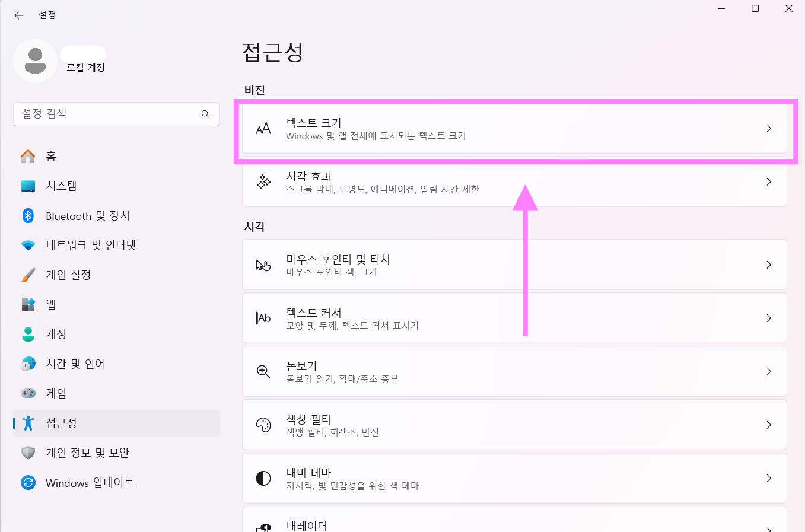Expand the 텍스트 크기 row chevron
Viewport: 805px width, 532px height.
pyautogui.click(x=769, y=128)
